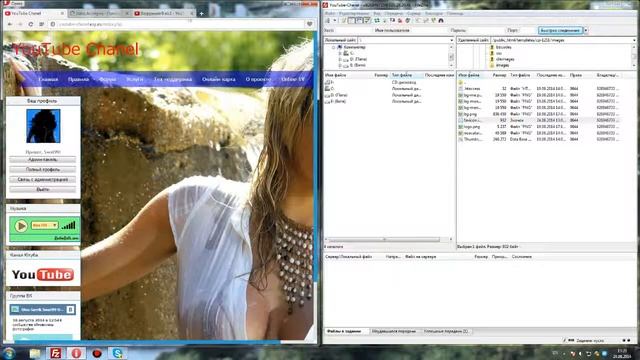Select logo.png in remote file list
The height and width of the screenshot is (360, 640).
pos(472,127)
